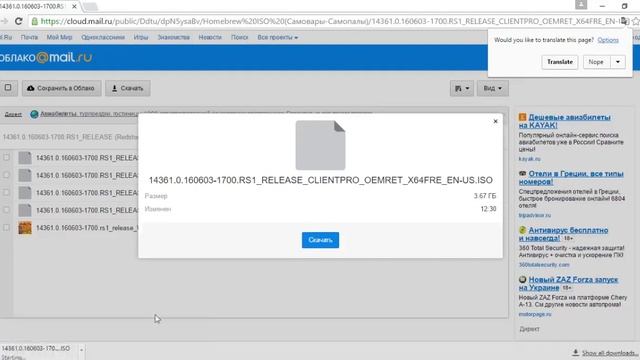Click the second ISO file icon in list
Screen dimensions: 640x360
coord(25,175)
